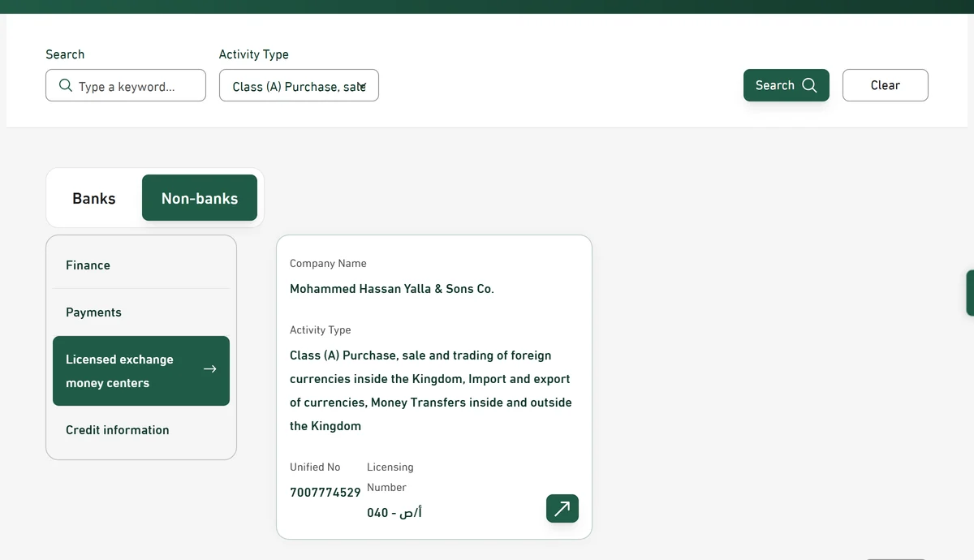The width and height of the screenshot is (974, 560).
Task: Select Licensed exchange money centers category
Action: (x=141, y=371)
